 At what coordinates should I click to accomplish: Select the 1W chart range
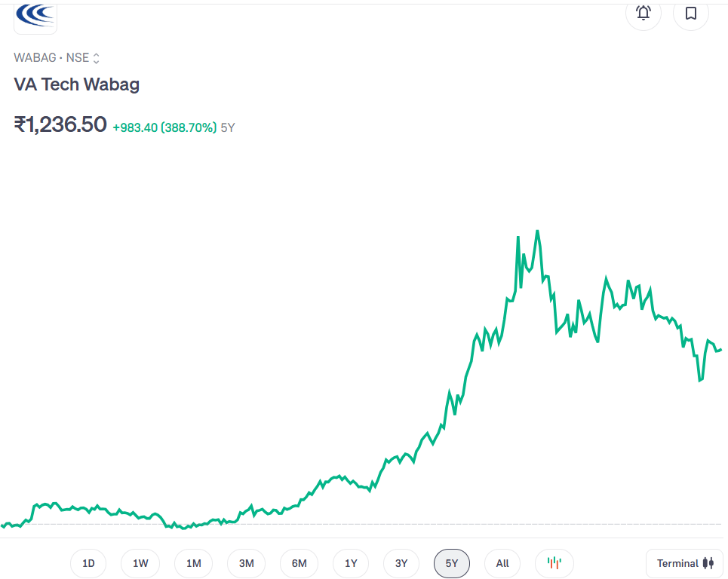tap(140, 563)
